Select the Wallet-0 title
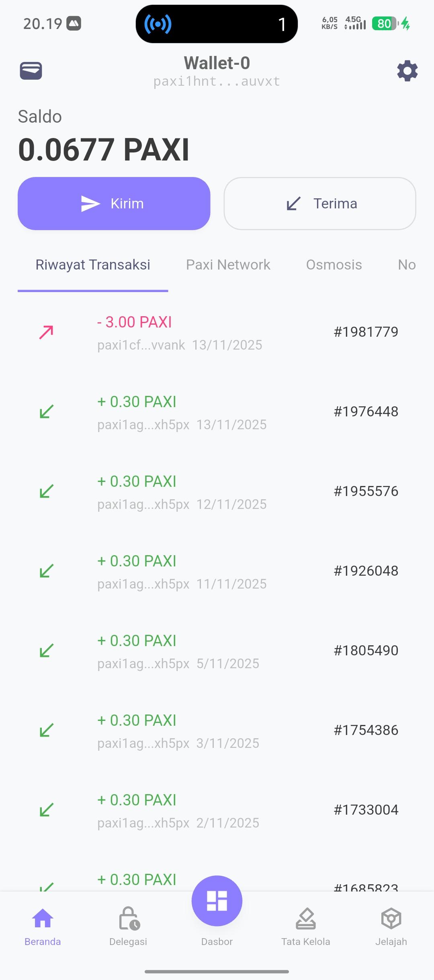The width and height of the screenshot is (434, 980). 217,63
